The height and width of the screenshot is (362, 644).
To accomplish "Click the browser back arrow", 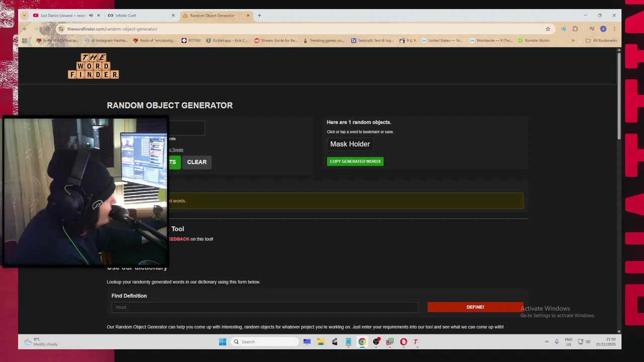I will click(25, 29).
